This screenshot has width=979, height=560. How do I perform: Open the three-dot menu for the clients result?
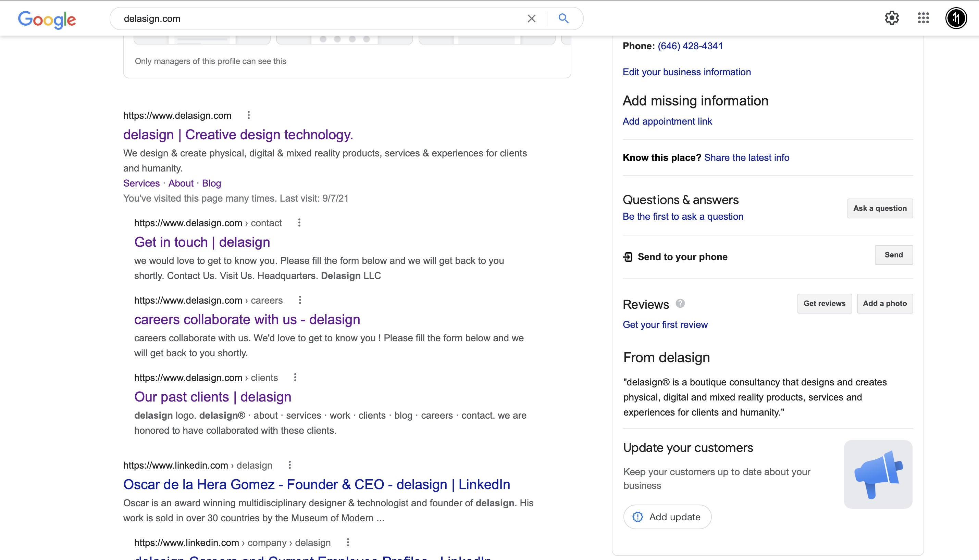click(x=295, y=377)
